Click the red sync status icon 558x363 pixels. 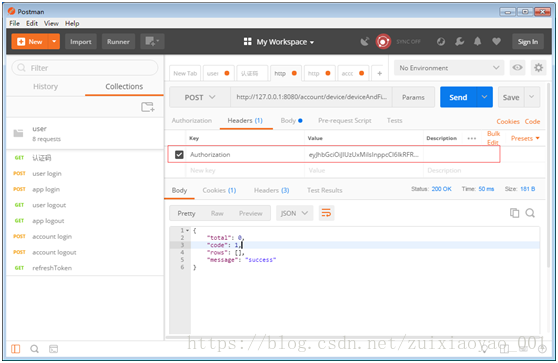[x=383, y=42]
